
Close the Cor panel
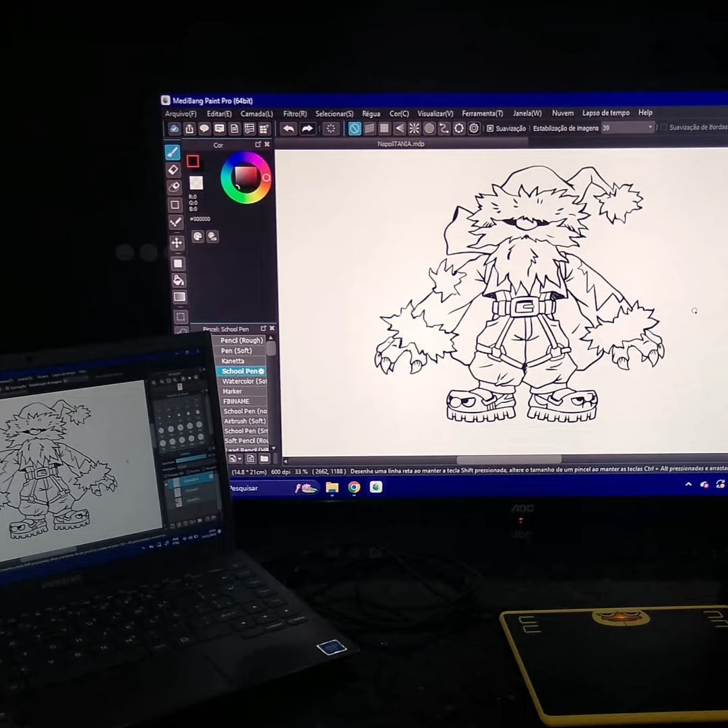(x=267, y=144)
